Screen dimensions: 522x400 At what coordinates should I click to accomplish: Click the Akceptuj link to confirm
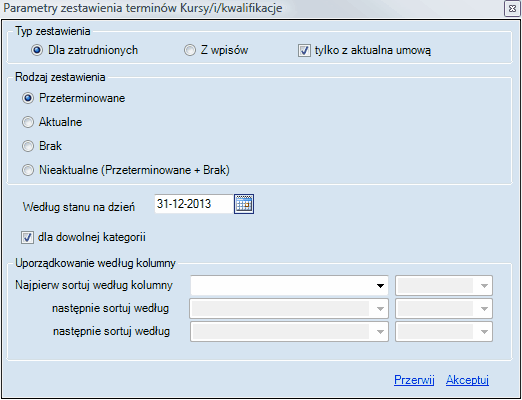pyautogui.click(x=467, y=380)
